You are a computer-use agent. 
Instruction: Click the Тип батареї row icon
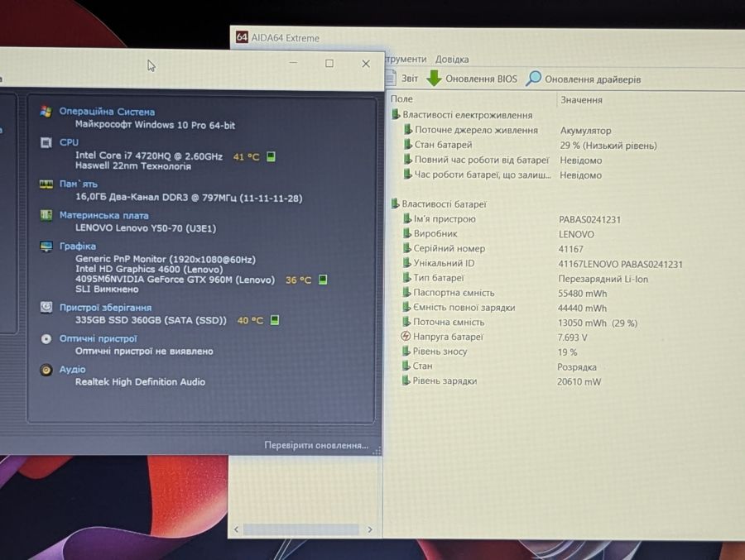coord(407,277)
